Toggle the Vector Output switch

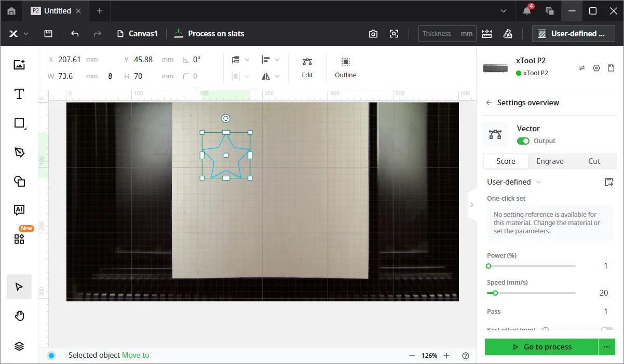pos(523,141)
